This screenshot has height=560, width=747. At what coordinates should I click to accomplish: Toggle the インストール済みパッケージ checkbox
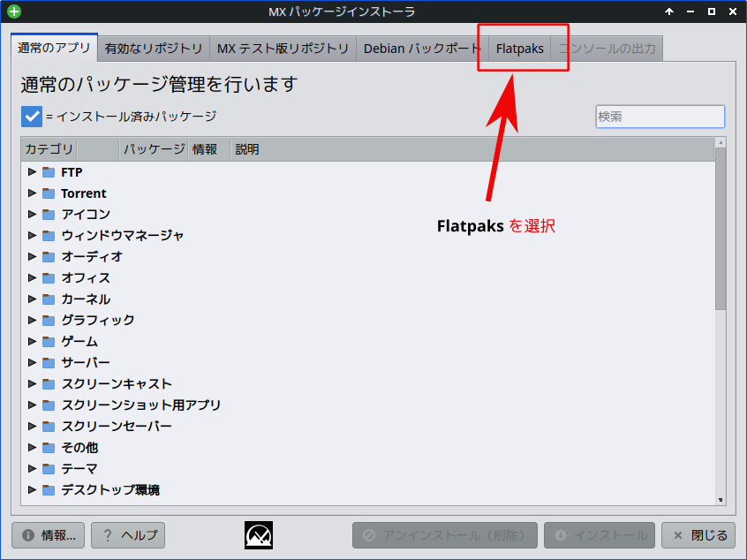pos(32,117)
